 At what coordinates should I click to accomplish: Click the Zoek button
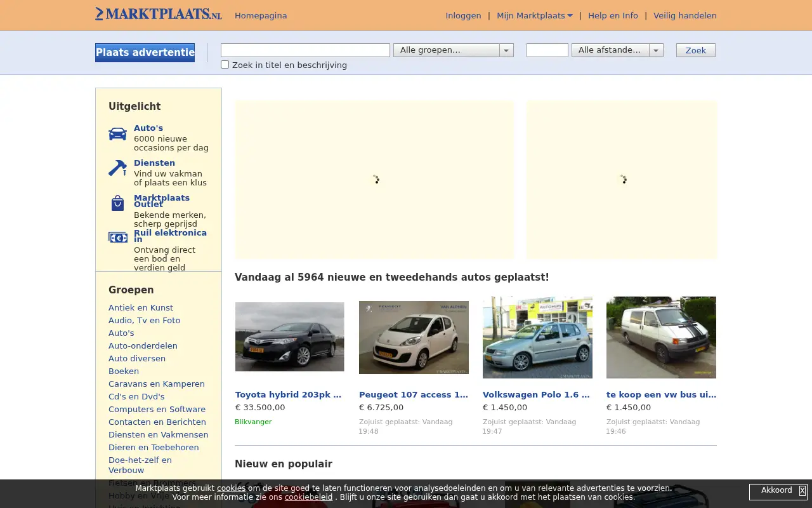click(695, 50)
